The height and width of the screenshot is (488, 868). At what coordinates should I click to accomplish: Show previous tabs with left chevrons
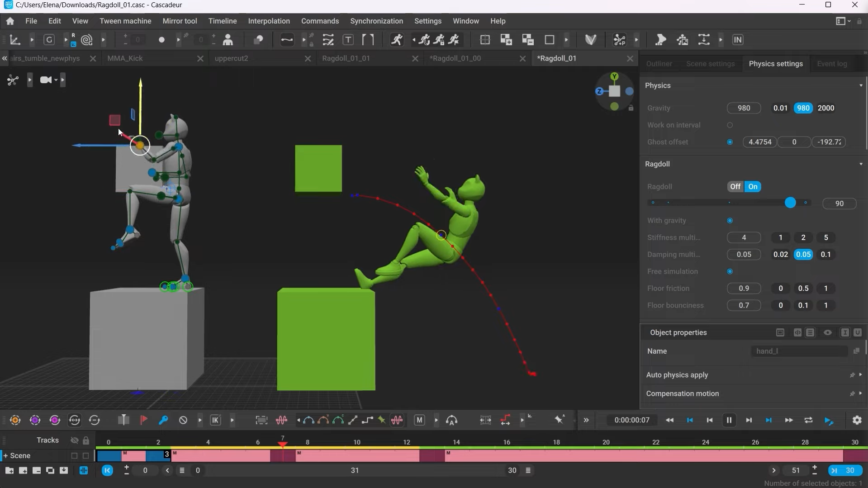pos(5,58)
